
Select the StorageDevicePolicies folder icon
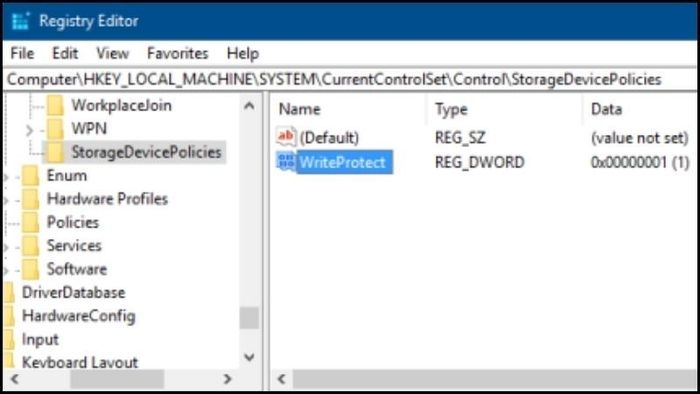(55, 152)
